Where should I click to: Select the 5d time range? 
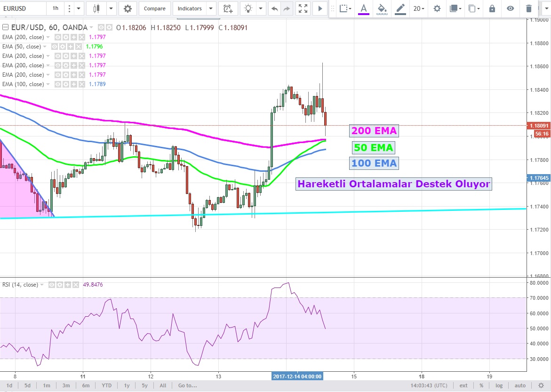[x=28, y=385]
